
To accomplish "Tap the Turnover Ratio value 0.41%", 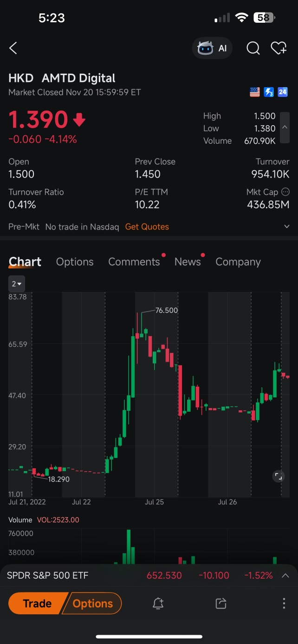I will pos(22,204).
